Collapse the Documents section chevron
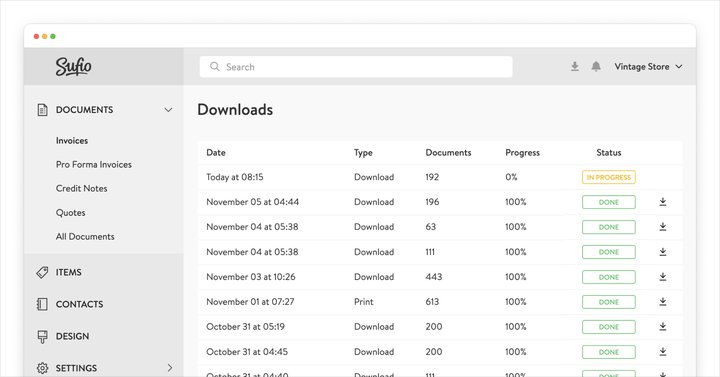 (x=169, y=110)
